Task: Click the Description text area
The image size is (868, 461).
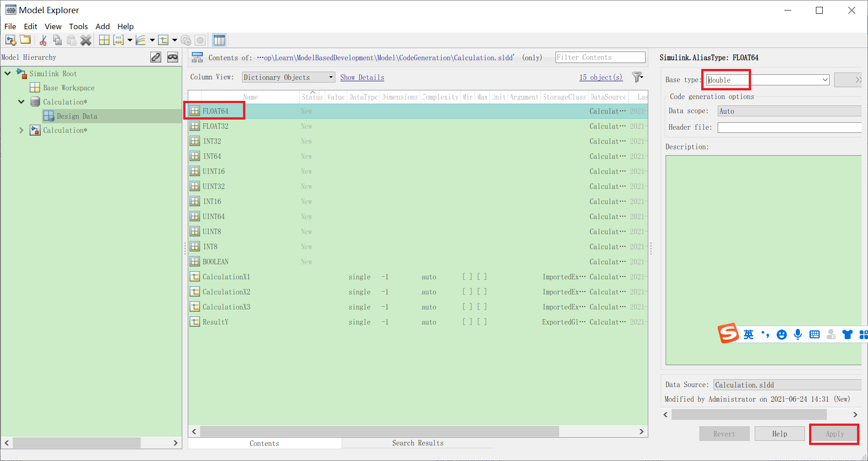Action: pyautogui.click(x=763, y=260)
